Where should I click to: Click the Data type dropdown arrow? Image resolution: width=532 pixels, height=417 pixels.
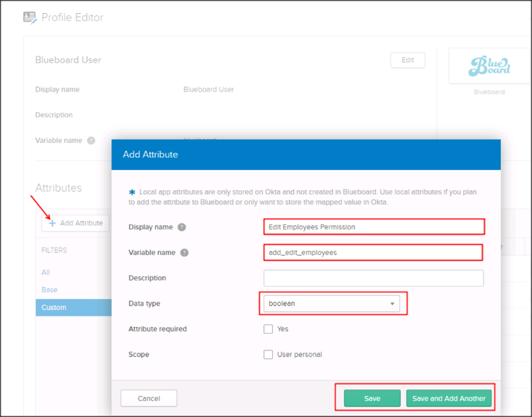coord(393,304)
